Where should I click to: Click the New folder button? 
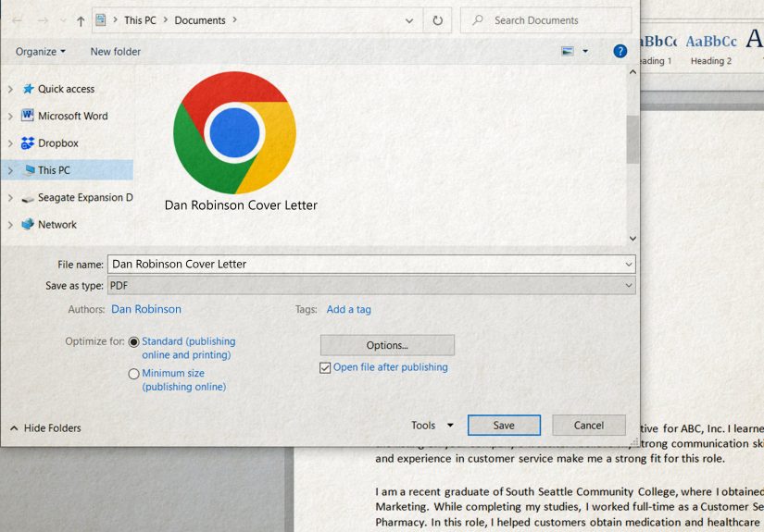tap(116, 52)
